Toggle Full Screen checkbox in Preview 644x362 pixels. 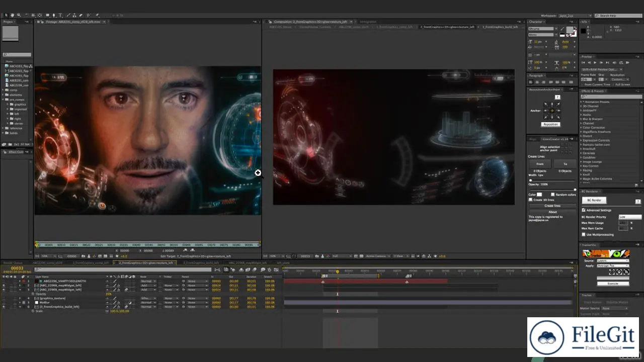point(613,84)
